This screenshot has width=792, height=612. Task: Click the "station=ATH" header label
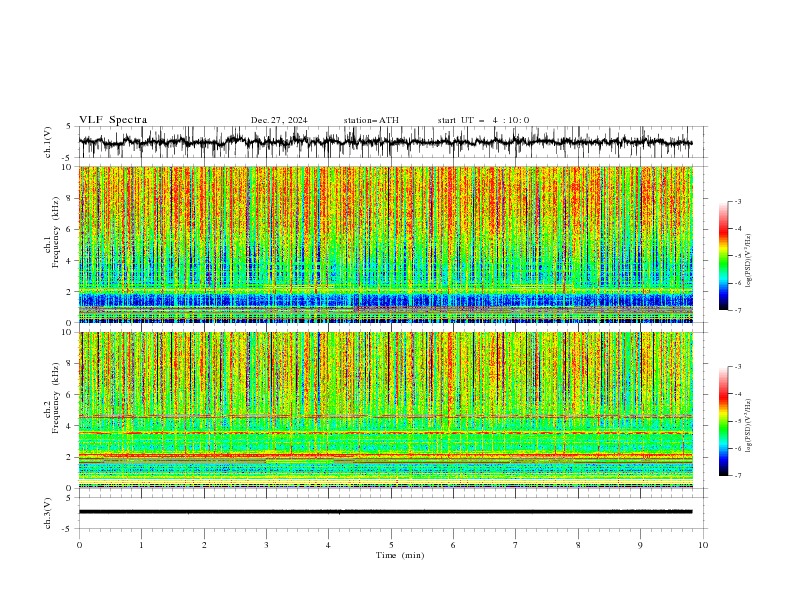click(x=371, y=120)
